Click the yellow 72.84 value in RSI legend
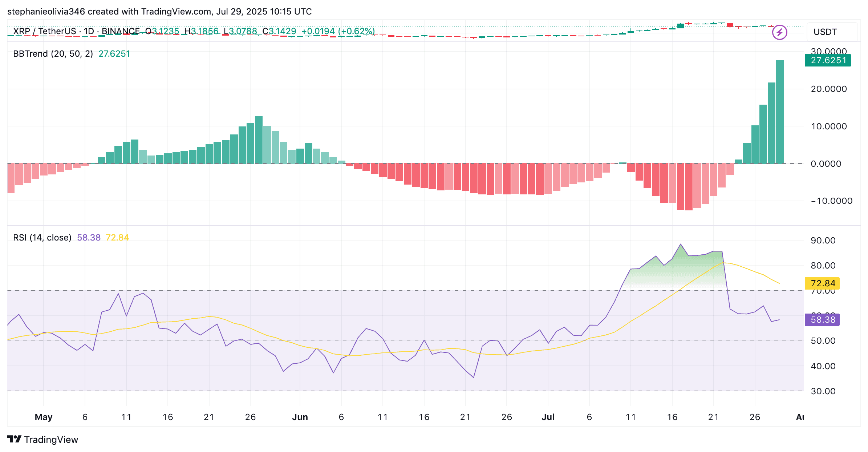Viewport: 868px width, 452px height. tap(117, 238)
